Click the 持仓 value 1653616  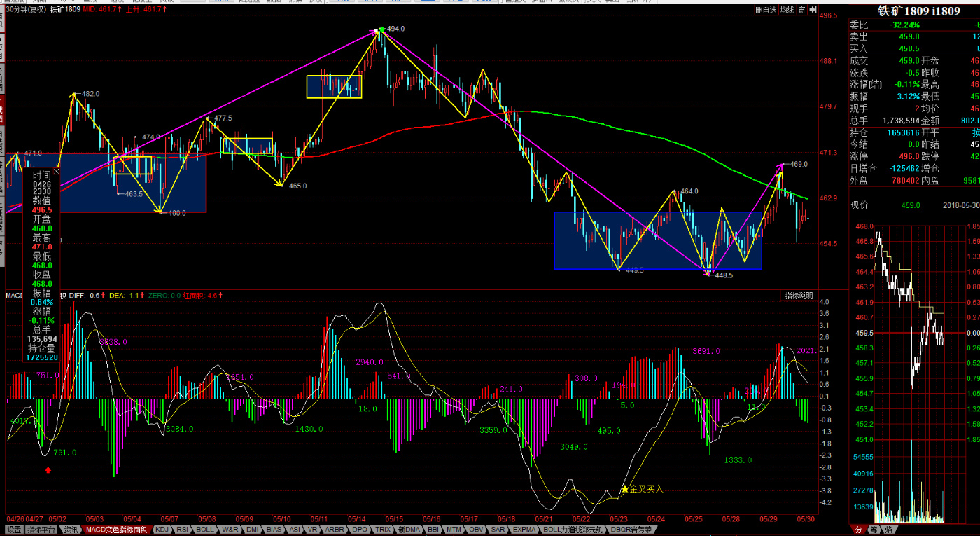[x=902, y=132]
